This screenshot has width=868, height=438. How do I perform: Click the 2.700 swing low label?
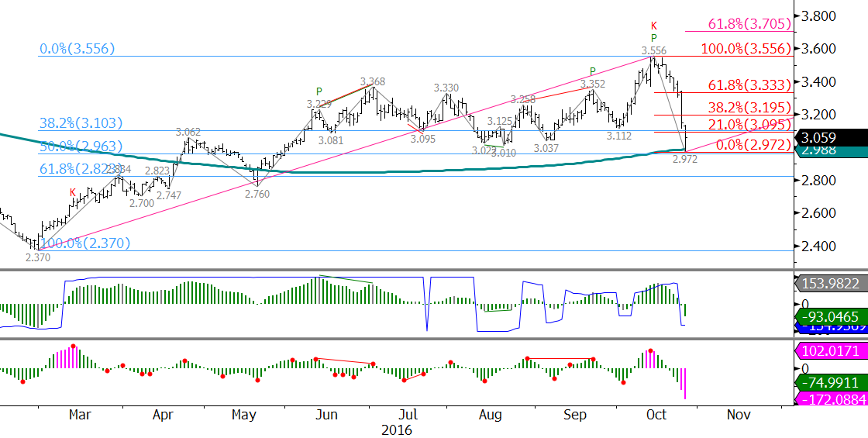(142, 202)
